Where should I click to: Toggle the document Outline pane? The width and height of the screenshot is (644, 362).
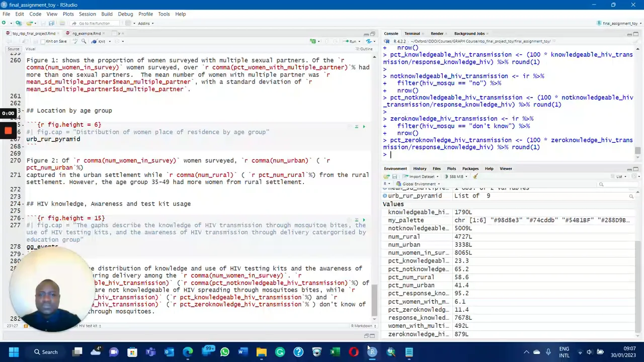pos(364,49)
